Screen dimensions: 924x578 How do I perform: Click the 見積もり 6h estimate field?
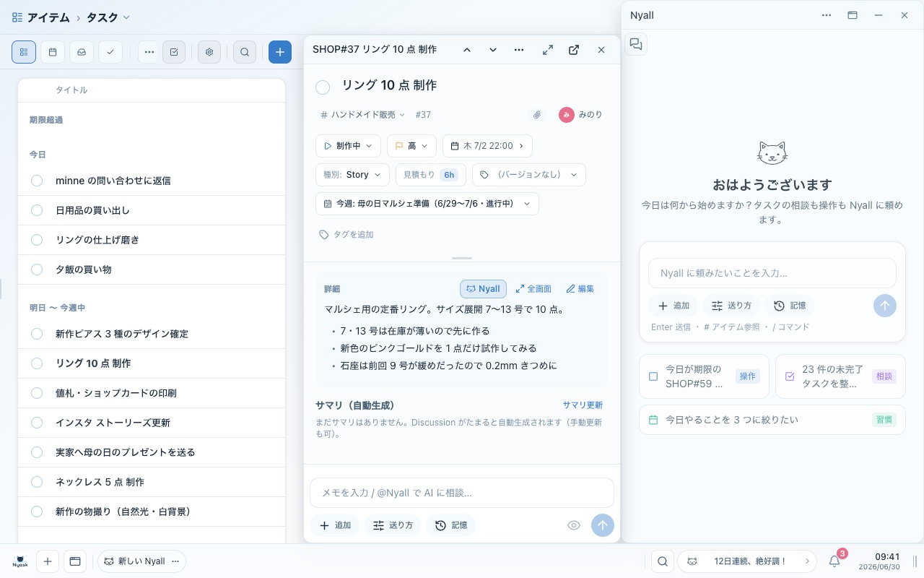(x=430, y=175)
